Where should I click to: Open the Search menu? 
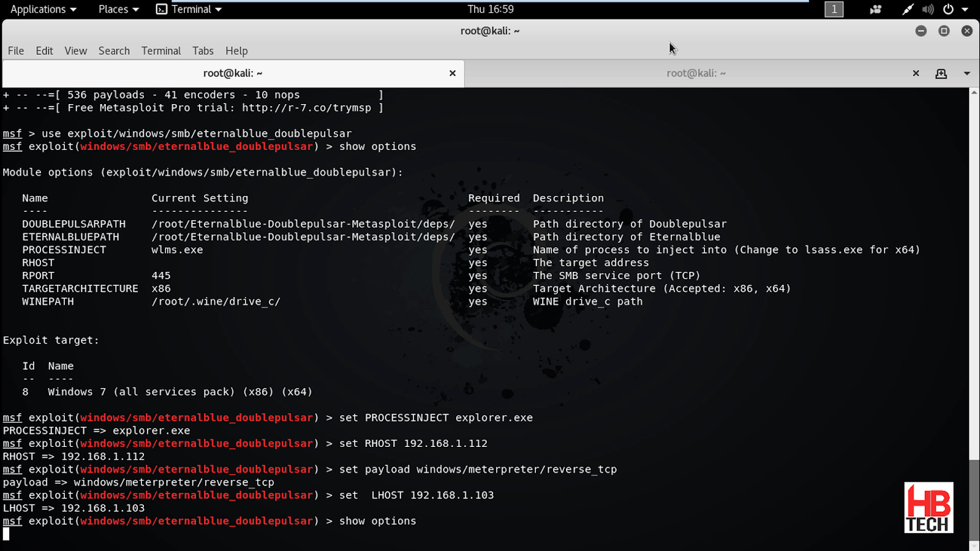pyautogui.click(x=114, y=51)
